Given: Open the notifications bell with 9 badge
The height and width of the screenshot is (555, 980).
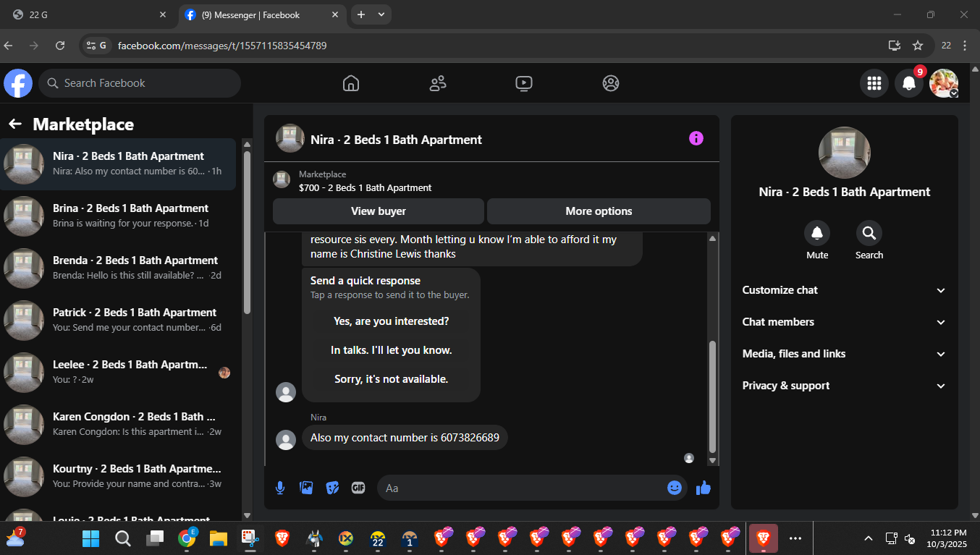Looking at the screenshot, I should [x=910, y=83].
